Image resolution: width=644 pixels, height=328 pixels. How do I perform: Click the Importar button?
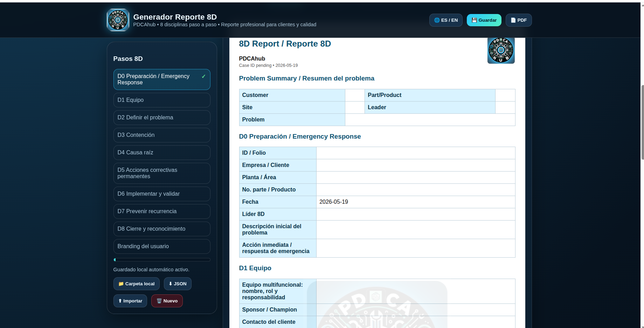(x=130, y=301)
